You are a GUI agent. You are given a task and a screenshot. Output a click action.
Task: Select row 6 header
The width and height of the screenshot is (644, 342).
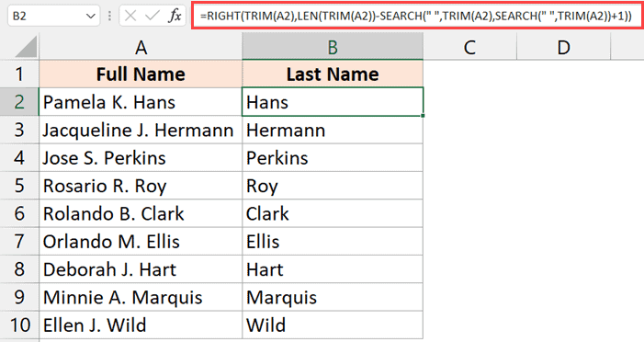(19, 213)
